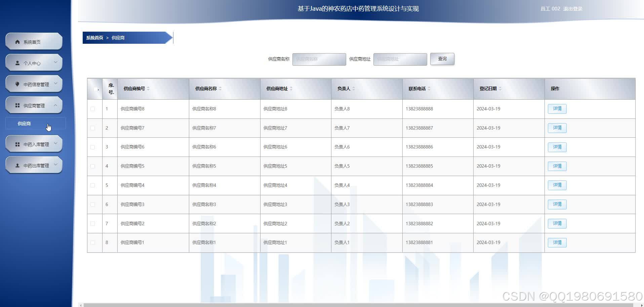Focus the 供应商名称 search input
644x307 pixels.
click(319, 59)
